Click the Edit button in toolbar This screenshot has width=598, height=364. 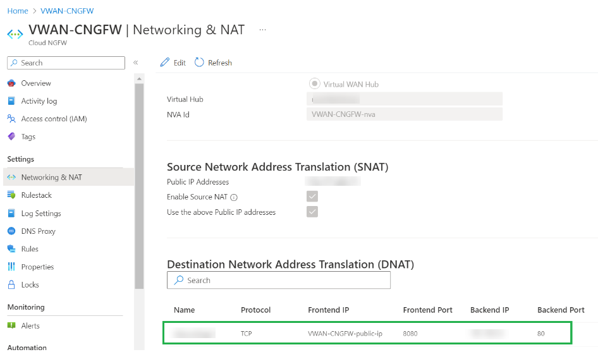pos(173,63)
